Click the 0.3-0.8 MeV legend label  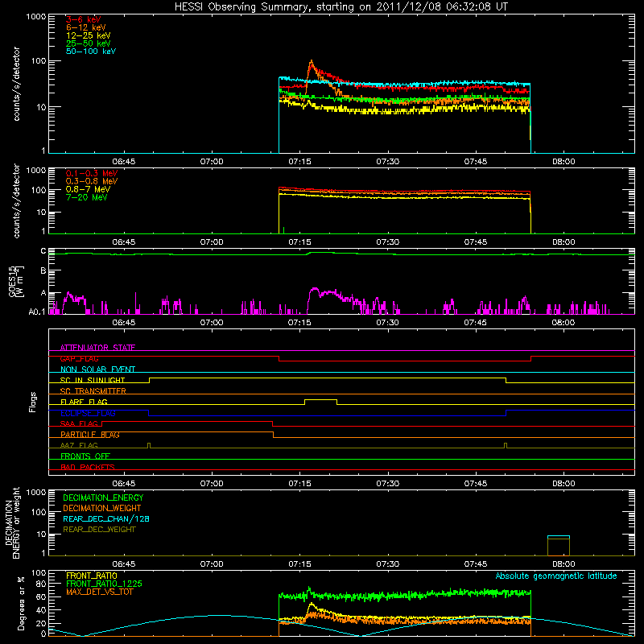92,181
